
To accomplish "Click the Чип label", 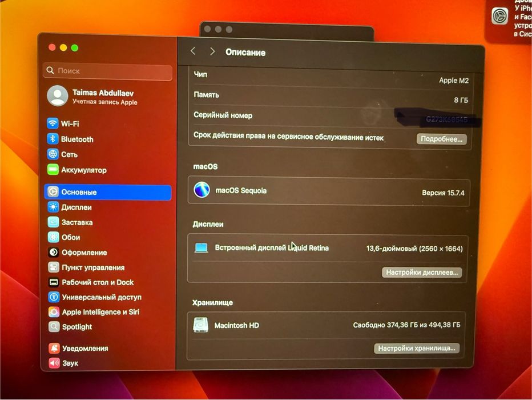I will [x=200, y=74].
